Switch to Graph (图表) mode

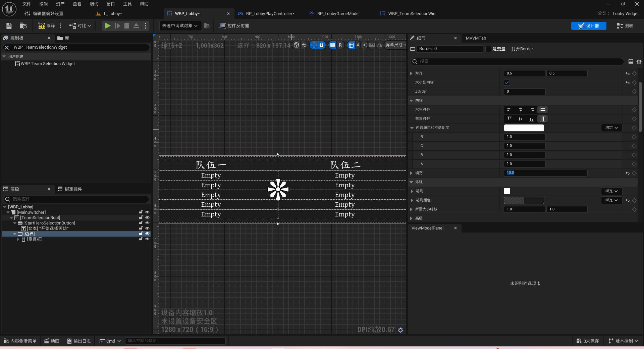(x=625, y=26)
